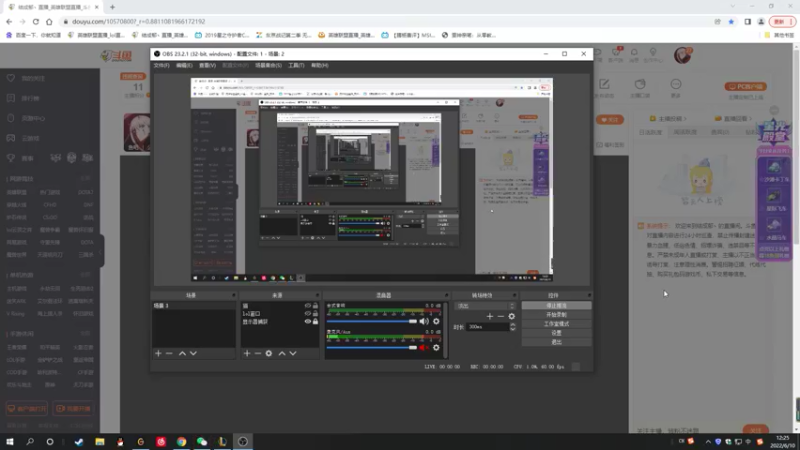Open OBS Settings button in controls
This screenshot has width=800, height=450.
[x=556, y=333]
